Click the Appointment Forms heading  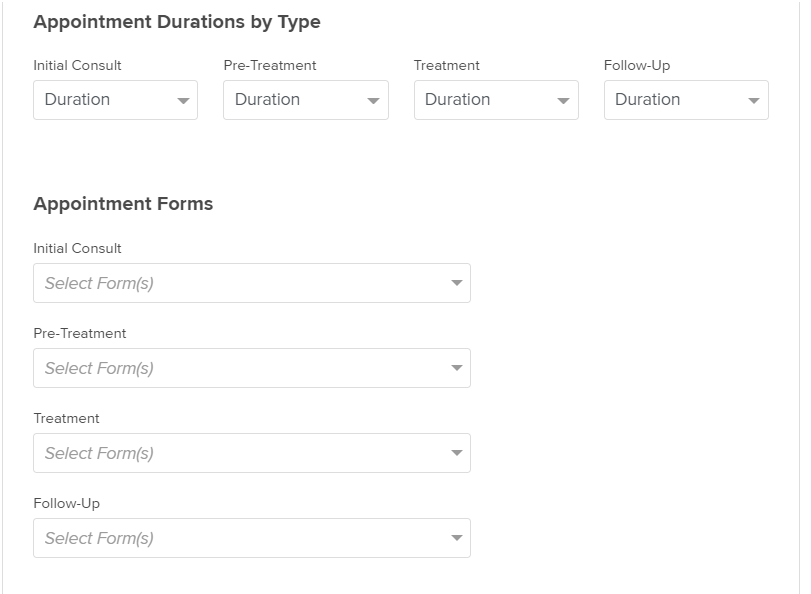123,204
